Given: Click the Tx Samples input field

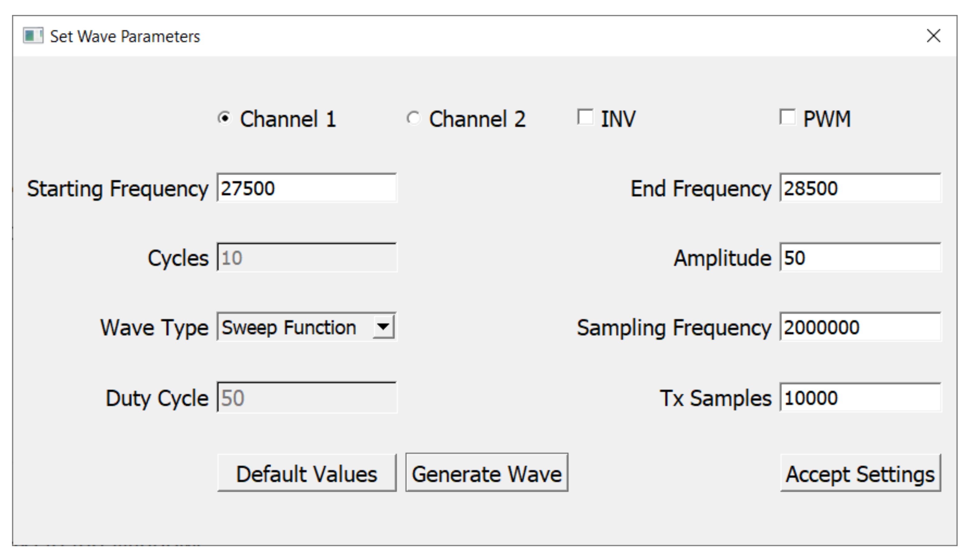Looking at the screenshot, I should pyautogui.click(x=860, y=397).
